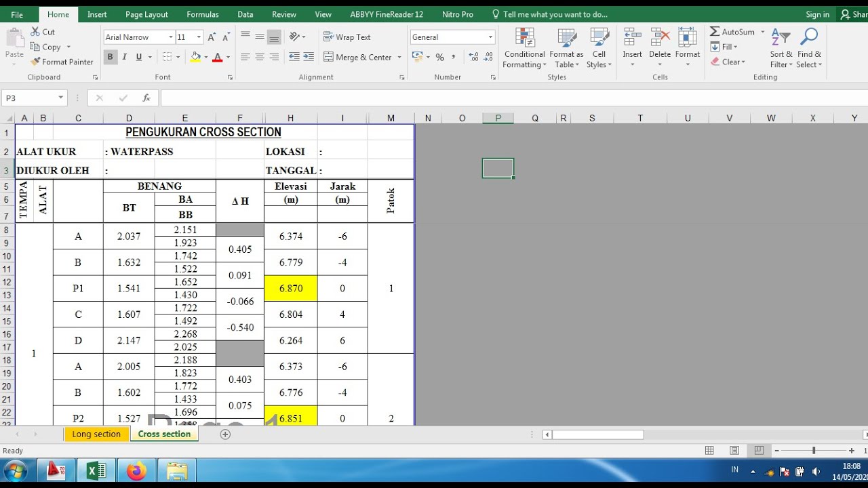Screen dimensions: 868x488
Task: Decrease font size with the smaller A
Action: pyautogui.click(x=225, y=37)
